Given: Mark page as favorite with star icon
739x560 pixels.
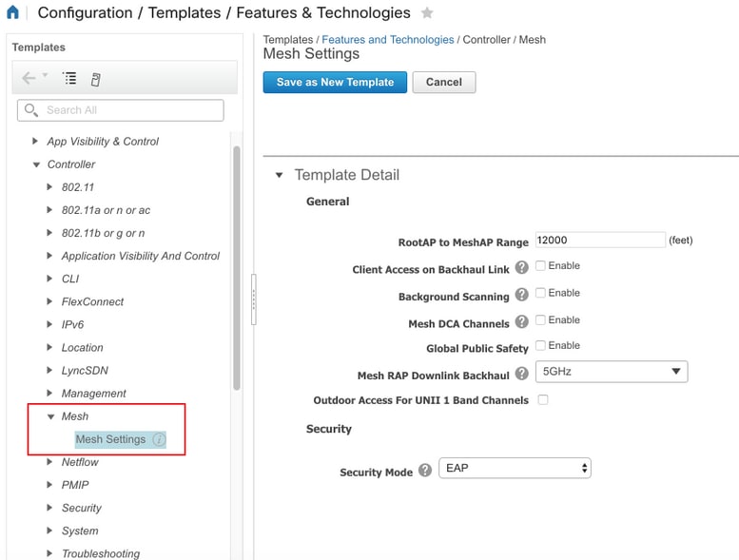Looking at the screenshot, I should point(427,12).
